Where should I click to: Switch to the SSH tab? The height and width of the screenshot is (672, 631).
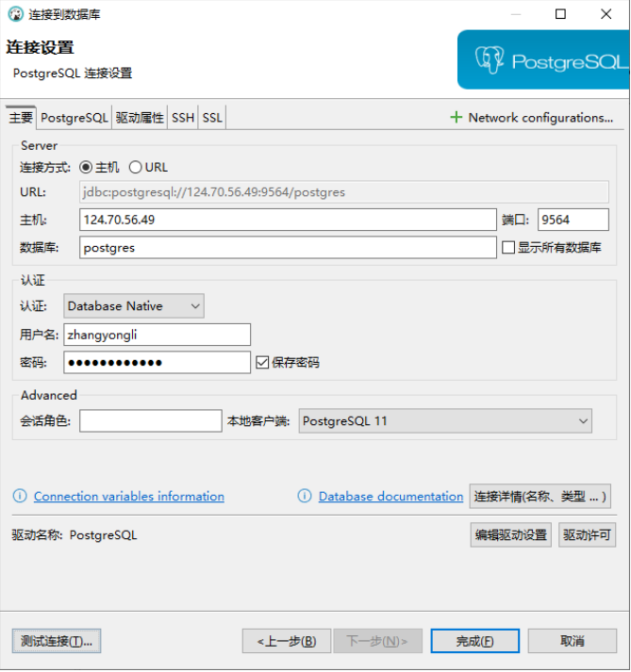tap(182, 118)
